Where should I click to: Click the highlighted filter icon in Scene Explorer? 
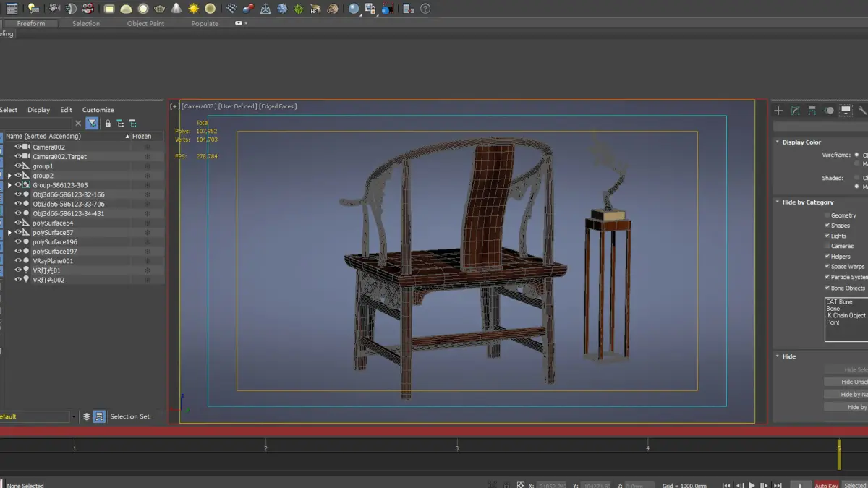pyautogui.click(x=92, y=124)
